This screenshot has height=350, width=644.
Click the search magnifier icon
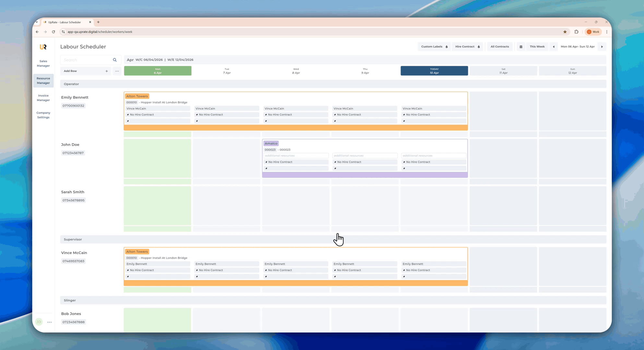114,60
